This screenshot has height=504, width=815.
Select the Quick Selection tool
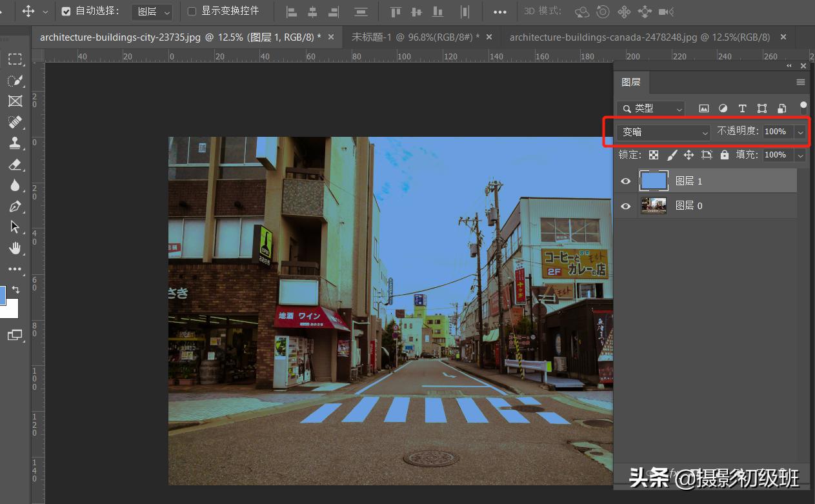[15, 81]
